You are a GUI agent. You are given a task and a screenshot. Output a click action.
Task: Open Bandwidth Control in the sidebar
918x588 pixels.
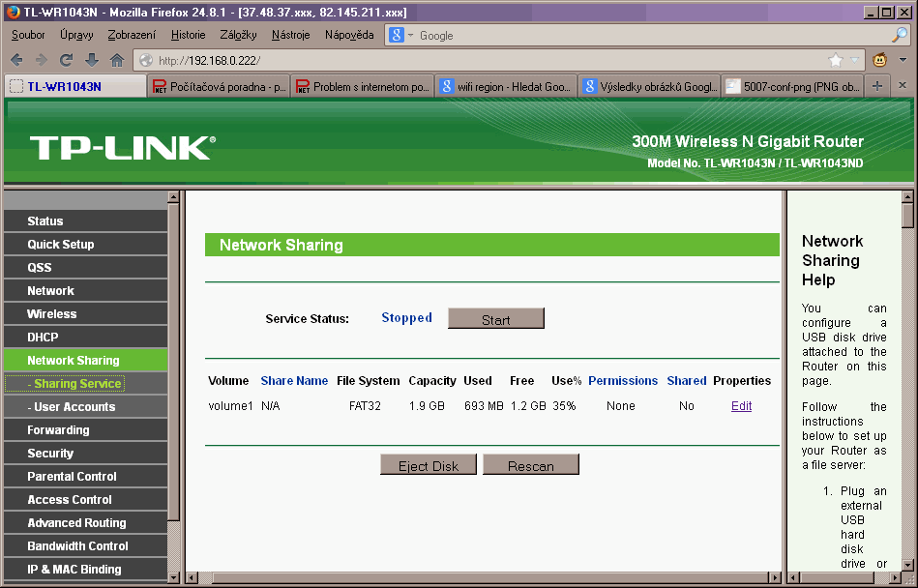[x=85, y=545]
